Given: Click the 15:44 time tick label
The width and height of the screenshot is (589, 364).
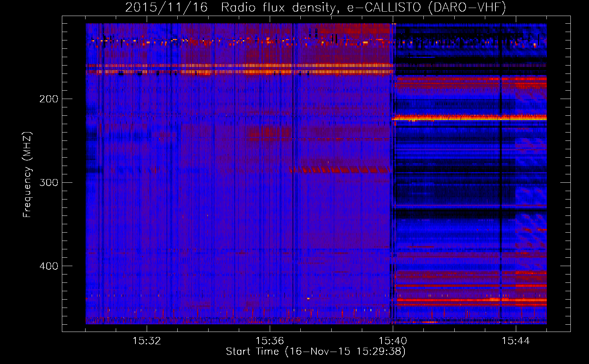Looking at the screenshot, I should point(516,341).
